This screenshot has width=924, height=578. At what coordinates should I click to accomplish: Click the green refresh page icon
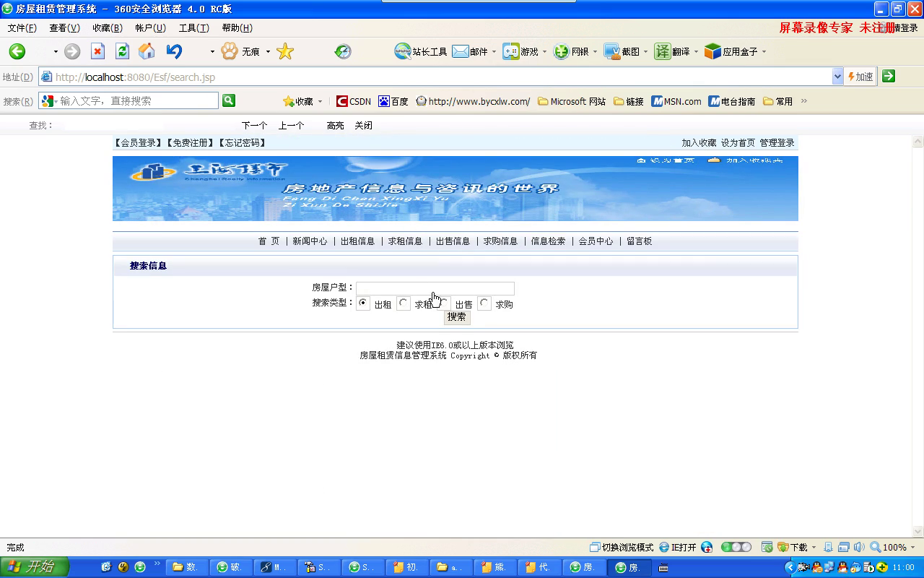coord(122,51)
